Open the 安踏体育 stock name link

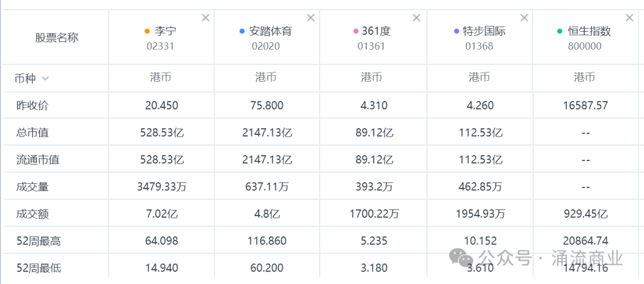pos(270,31)
